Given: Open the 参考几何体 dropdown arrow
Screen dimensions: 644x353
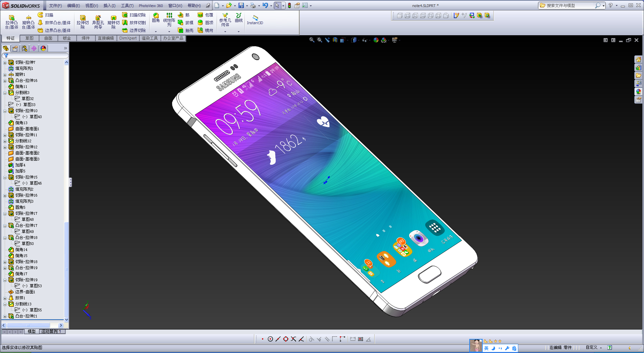Looking at the screenshot, I should pyautogui.click(x=225, y=32).
